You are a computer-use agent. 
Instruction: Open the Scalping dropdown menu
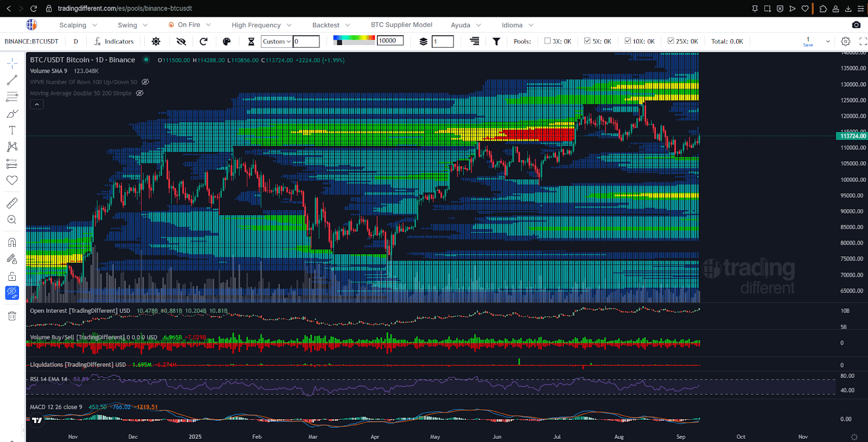coord(78,25)
